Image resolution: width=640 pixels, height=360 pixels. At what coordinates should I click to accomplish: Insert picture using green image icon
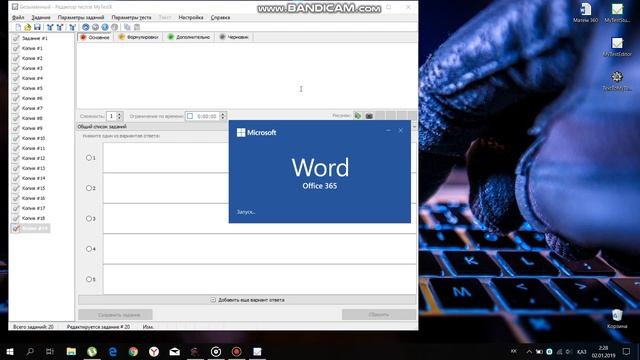pyautogui.click(x=358, y=116)
